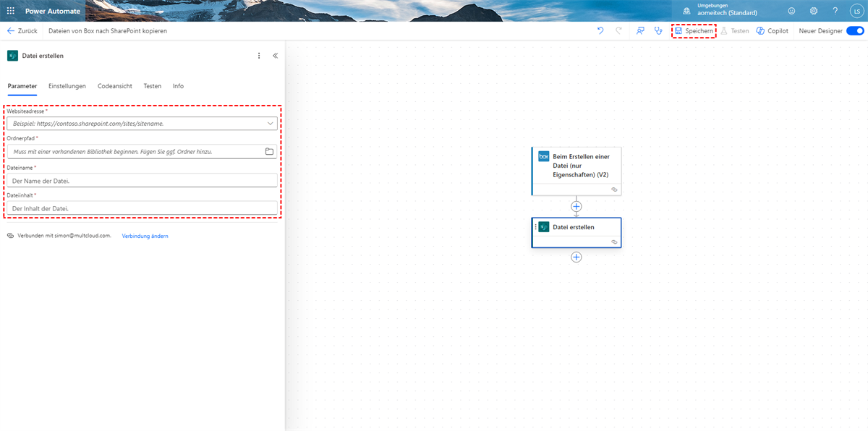Toggle the Neuer Designer switch
The height and width of the screenshot is (431, 868).
pyautogui.click(x=855, y=31)
